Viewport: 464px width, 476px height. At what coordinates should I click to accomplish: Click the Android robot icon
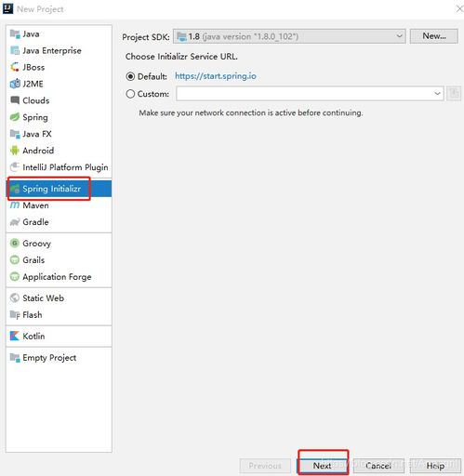click(15, 151)
